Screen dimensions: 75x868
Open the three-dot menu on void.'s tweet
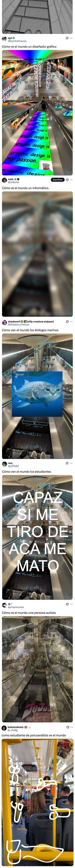[x=72, y=180]
